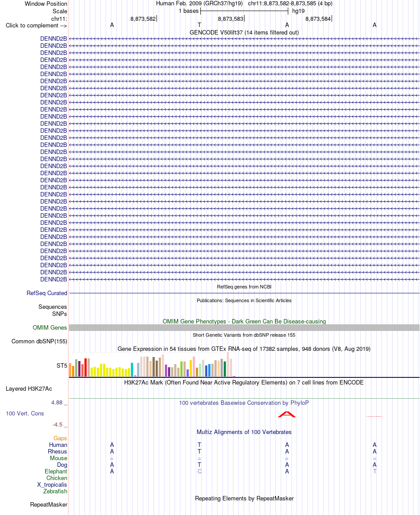Click the 'Common dbSNP(155)' label
This screenshot has height=515, width=420.
39,341
